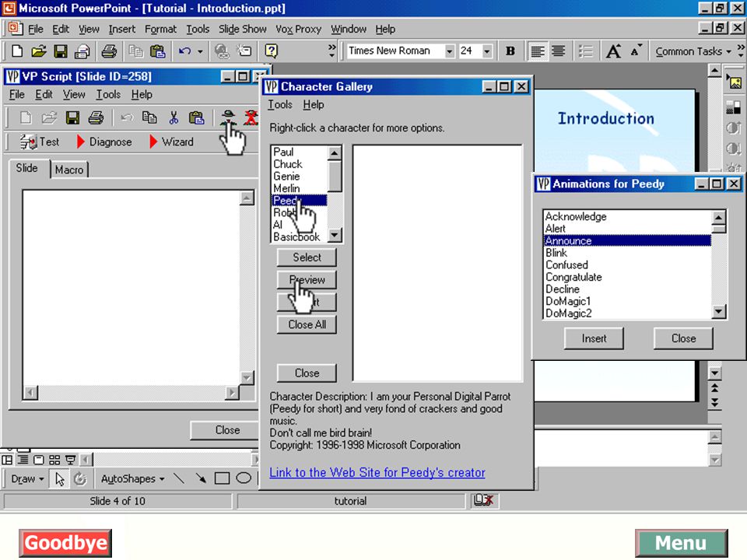747x560 pixels.
Task: Open the Tools menu in Character Gallery
Action: click(x=280, y=104)
